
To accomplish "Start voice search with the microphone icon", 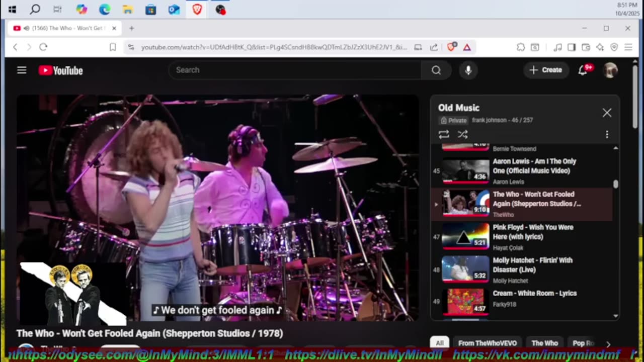I will 468,70.
